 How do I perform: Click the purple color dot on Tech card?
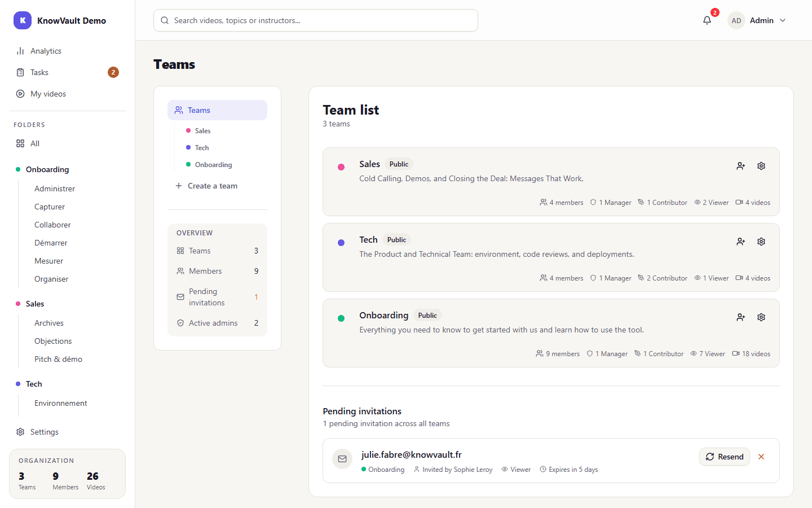coord(341,243)
